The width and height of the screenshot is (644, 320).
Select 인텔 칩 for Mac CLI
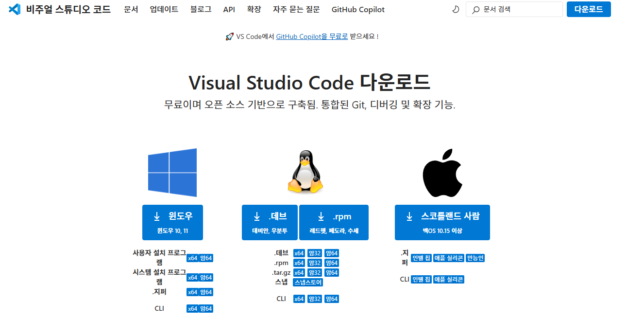coord(421,279)
